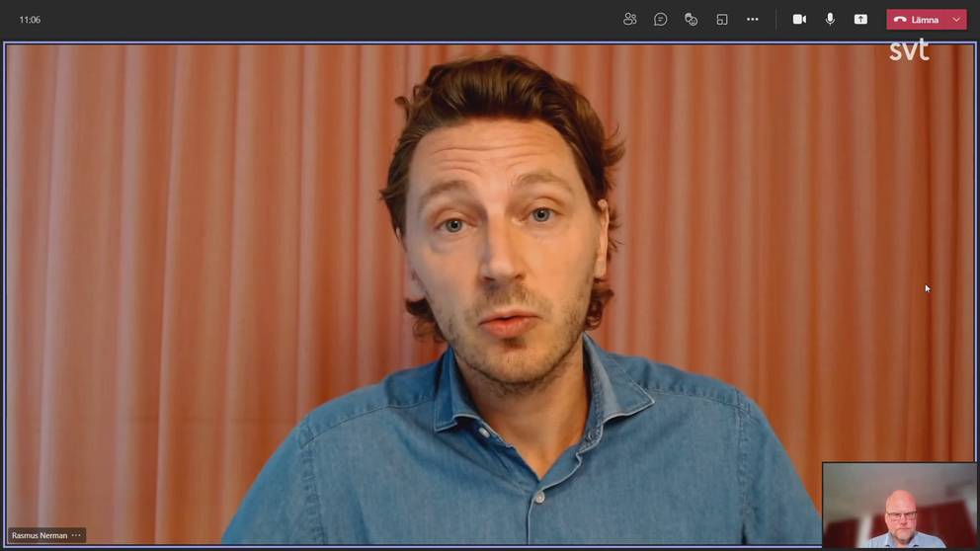Image resolution: width=980 pixels, height=551 pixels.
Task: Open the participants panel
Action: [629, 19]
